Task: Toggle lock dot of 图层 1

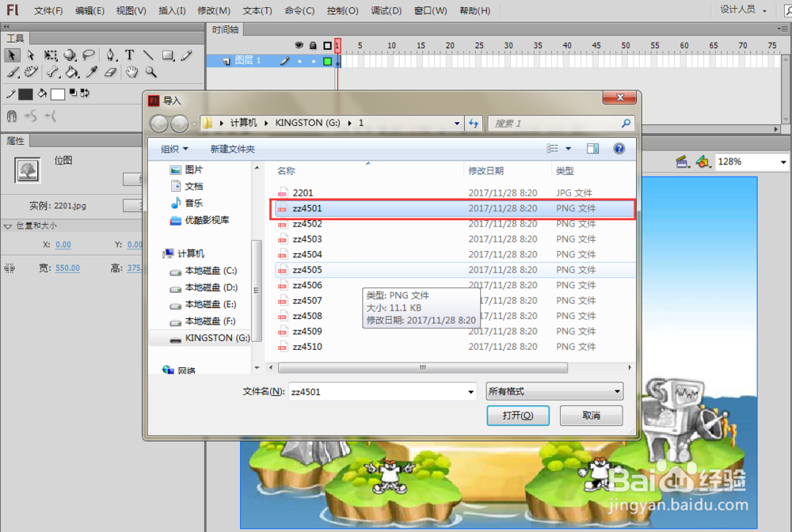Action: pos(313,61)
